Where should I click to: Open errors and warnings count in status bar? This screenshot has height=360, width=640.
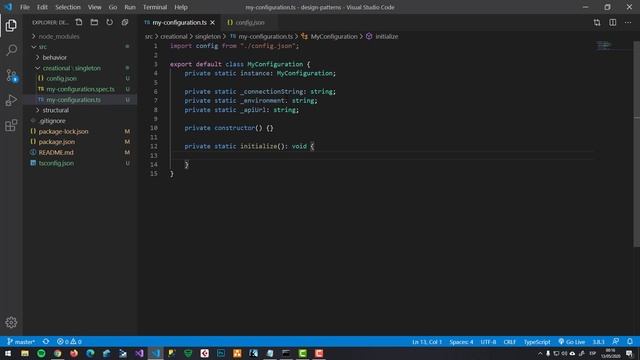[69, 342]
